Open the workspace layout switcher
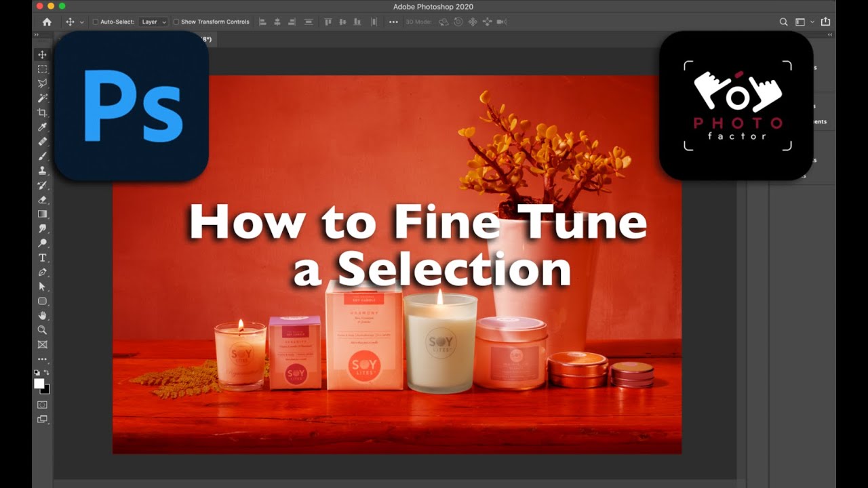 click(x=800, y=22)
